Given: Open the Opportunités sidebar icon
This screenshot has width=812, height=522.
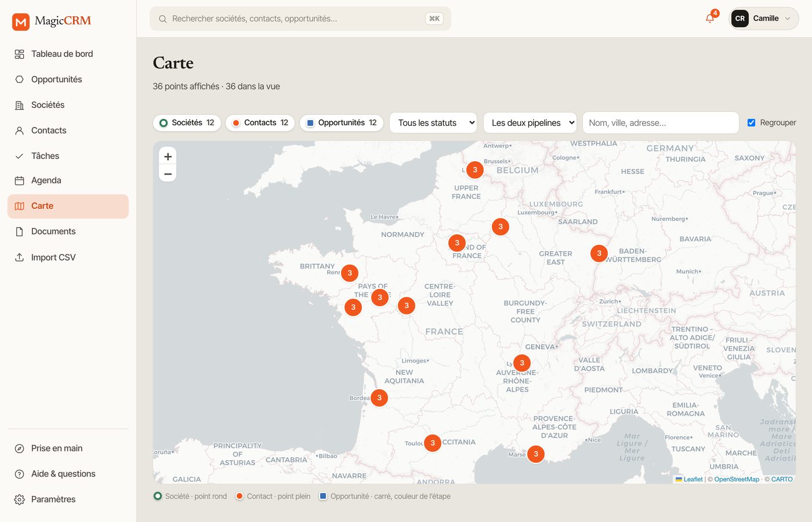Looking at the screenshot, I should tap(19, 79).
